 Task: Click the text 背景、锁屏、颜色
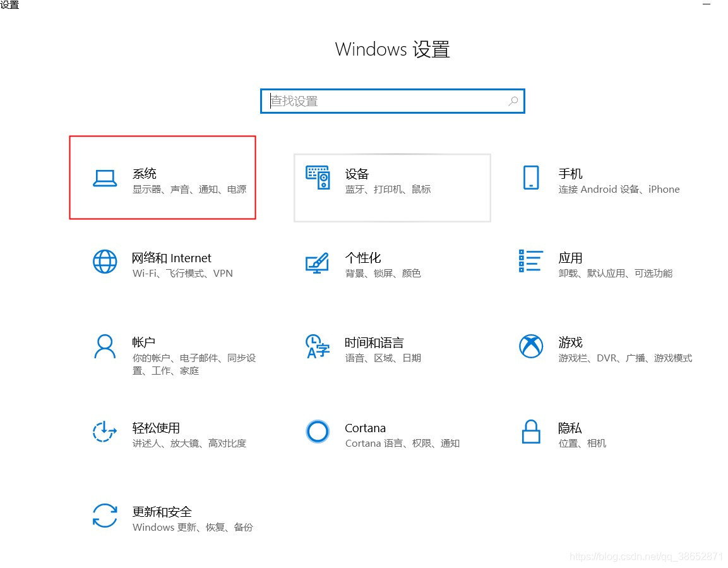point(383,273)
